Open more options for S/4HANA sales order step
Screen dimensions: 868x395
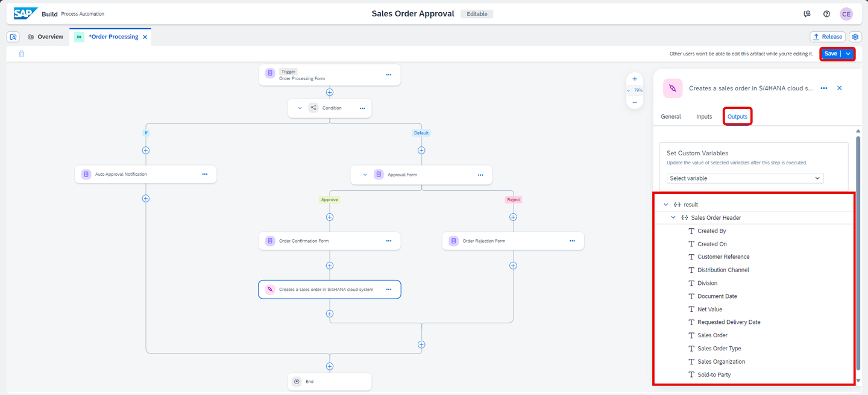click(389, 290)
